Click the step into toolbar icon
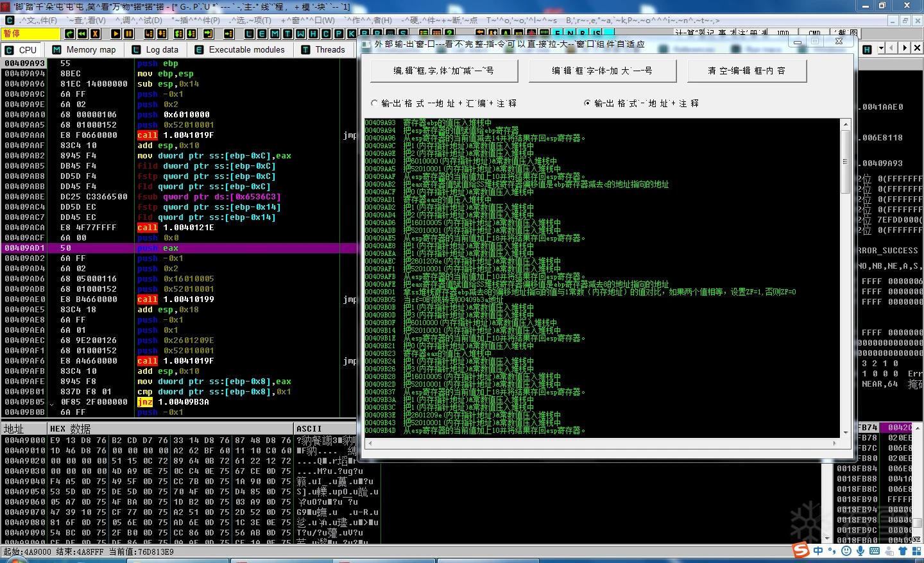 coord(149,33)
